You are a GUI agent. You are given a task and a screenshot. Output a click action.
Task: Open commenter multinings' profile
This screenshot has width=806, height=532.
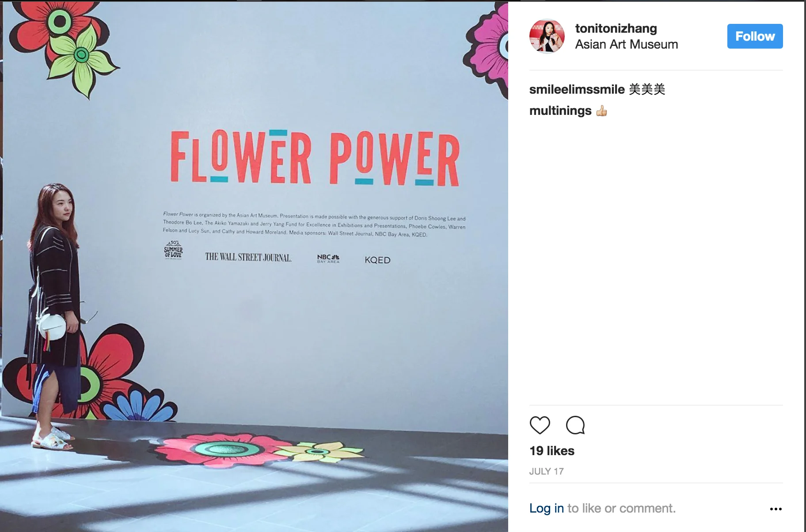(x=560, y=110)
